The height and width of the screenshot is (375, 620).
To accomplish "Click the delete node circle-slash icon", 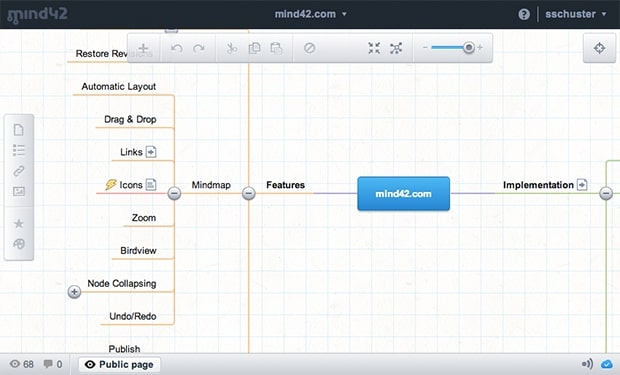I will (x=309, y=48).
